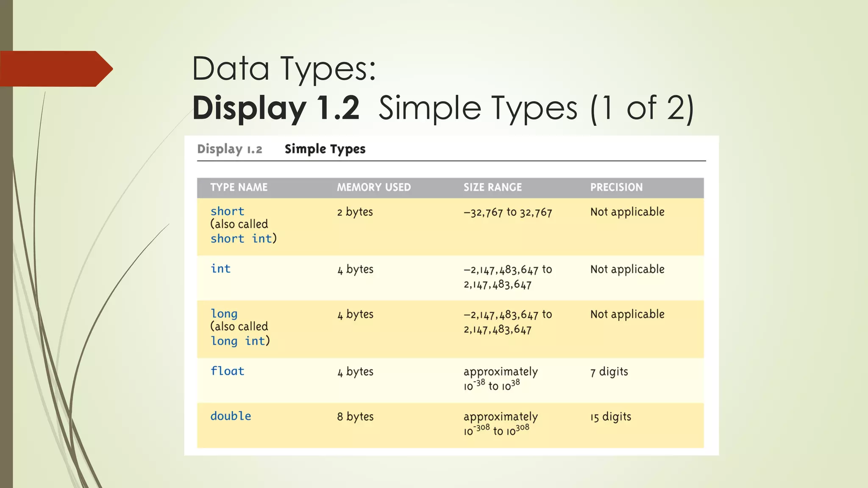
Task: Click 'Not applicable' in the int row
Action: 627,269
